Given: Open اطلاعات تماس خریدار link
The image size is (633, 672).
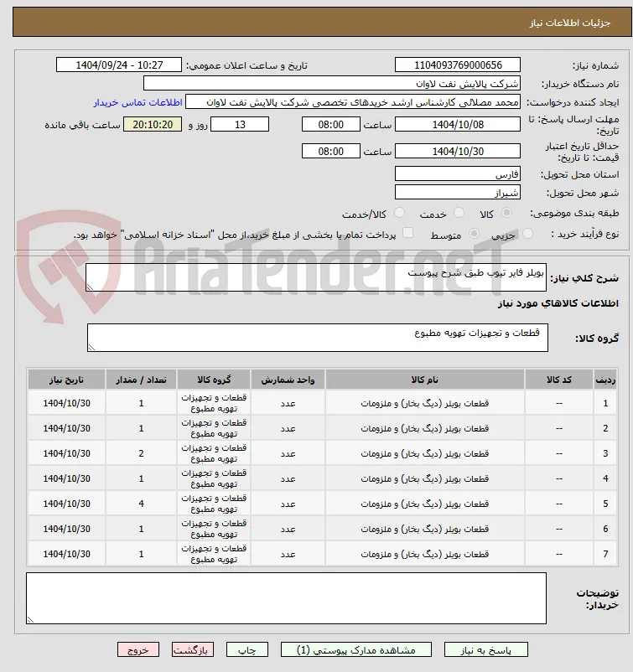Looking at the screenshot, I should (138, 102).
